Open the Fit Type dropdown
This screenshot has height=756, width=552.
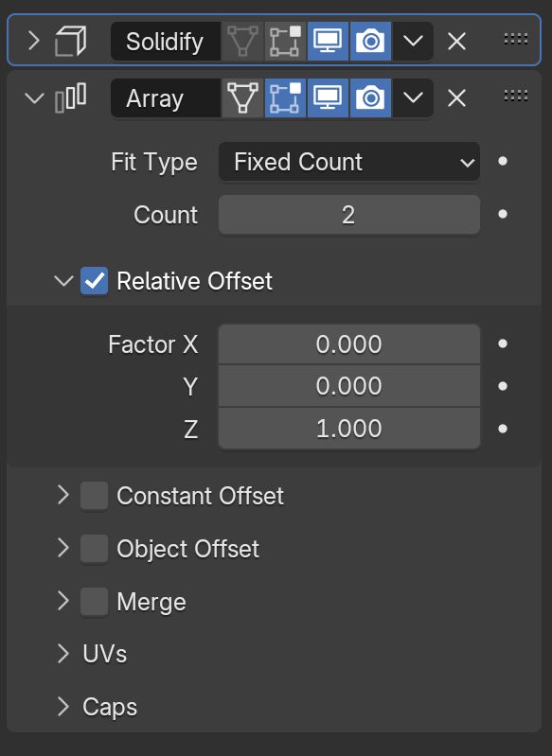(349, 162)
